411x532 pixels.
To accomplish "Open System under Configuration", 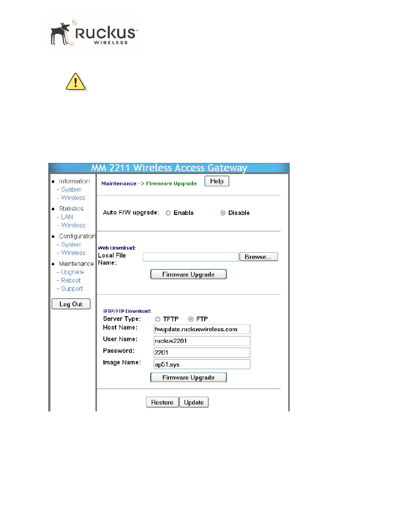I will click(x=71, y=245).
